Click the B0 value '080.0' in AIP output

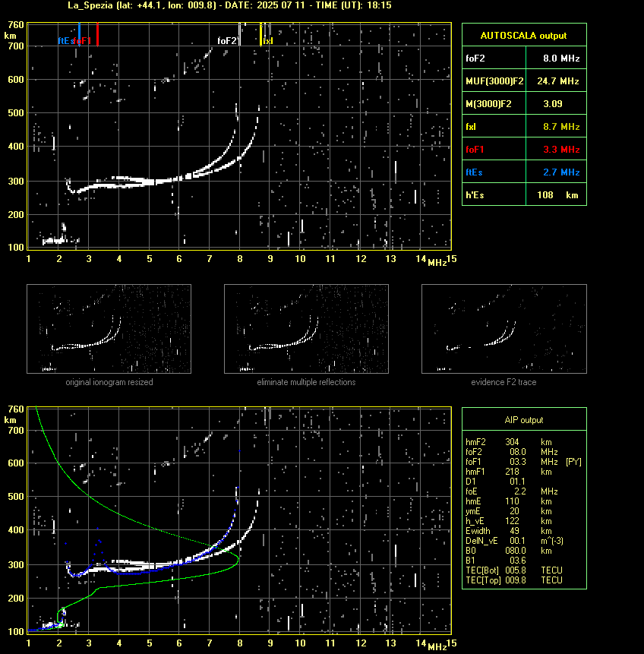[515, 551]
